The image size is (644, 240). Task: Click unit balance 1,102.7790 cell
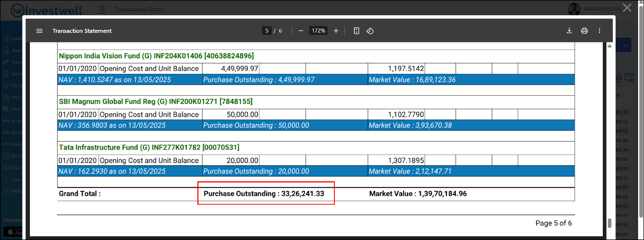[x=396, y=115]
